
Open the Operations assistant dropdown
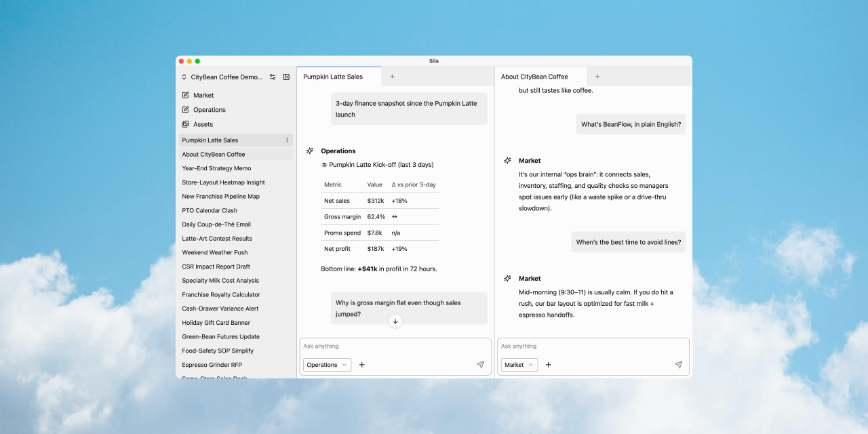click(327, 365)
